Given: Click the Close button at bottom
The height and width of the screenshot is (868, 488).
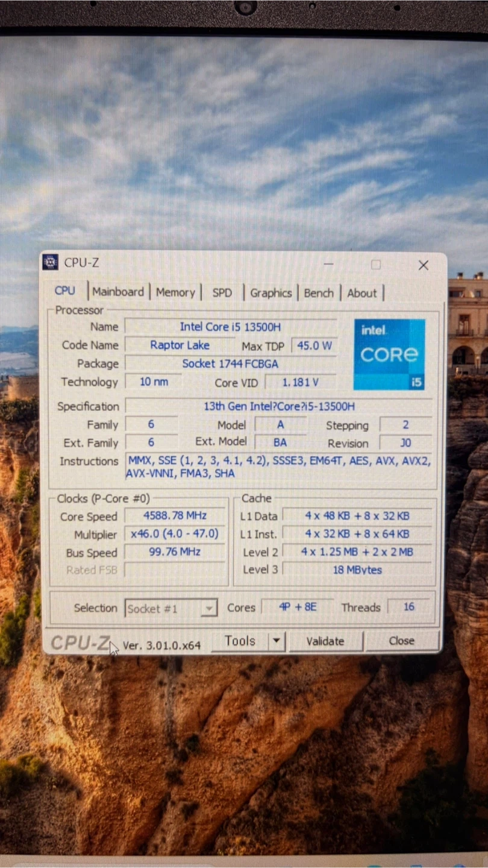Looking at the screenshot, I should tap(401, 641).
